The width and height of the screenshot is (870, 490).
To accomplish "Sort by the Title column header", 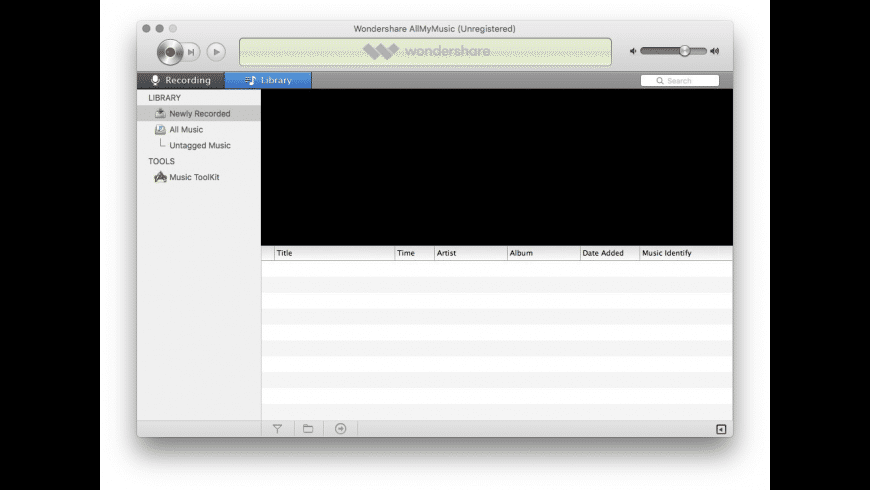I will tap(335, 253).
